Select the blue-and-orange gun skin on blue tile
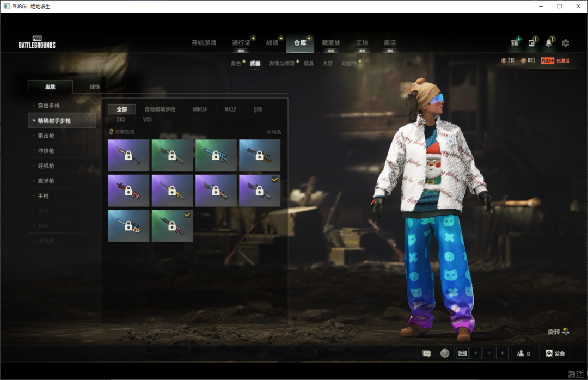The width and height of the screenshot is (588, 380). [x=128, y=226]
